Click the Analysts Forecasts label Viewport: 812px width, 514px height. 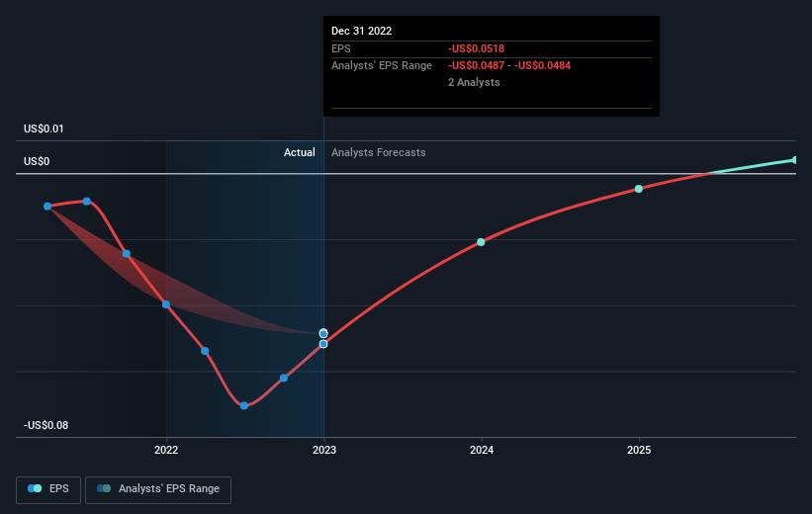click(x=379, y=152)
